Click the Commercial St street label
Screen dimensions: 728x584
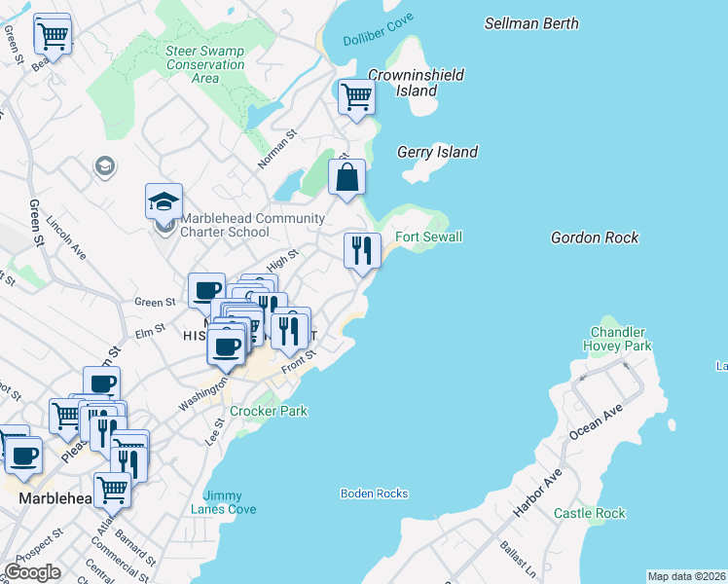pyautogui.click(x=120, y=560)
